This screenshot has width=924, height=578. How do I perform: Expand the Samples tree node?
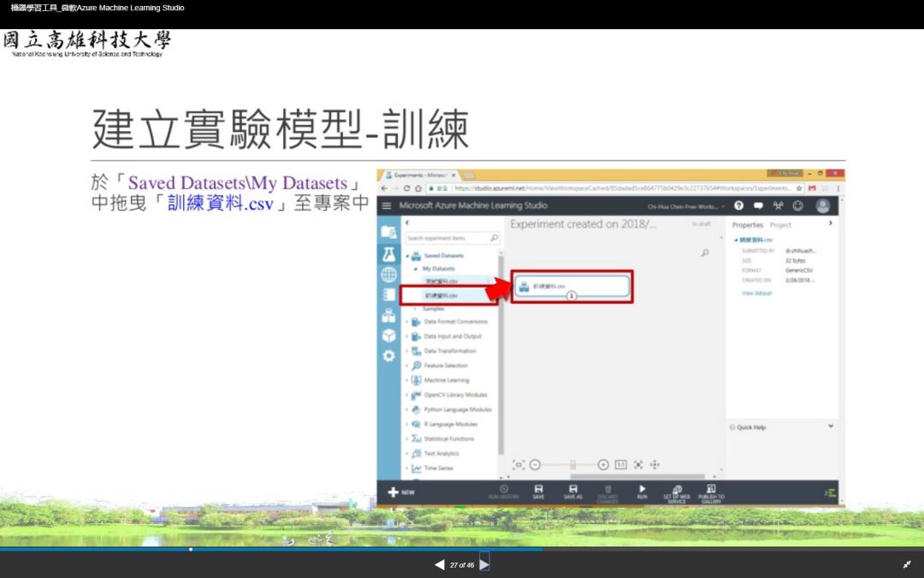coord(416,308)
